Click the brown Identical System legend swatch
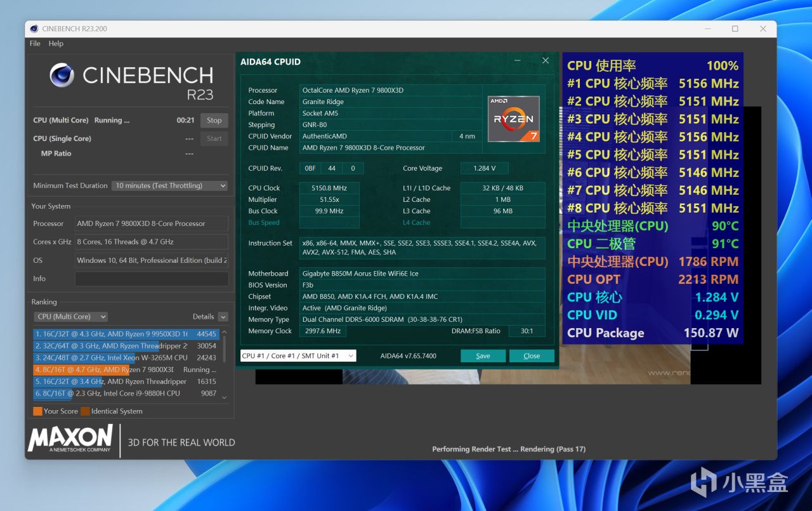 tap(85, 411)
